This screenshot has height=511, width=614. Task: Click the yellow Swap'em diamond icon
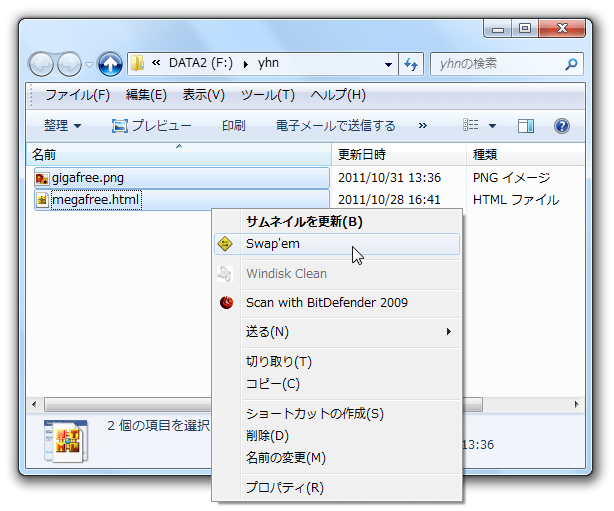[225, 244]
